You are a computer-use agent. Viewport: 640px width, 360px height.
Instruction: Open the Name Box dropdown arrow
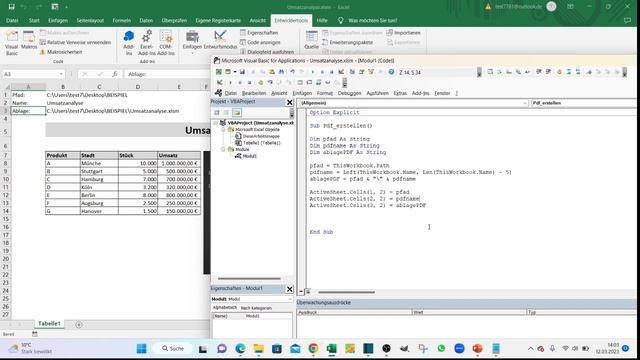(x=61, y=74)
